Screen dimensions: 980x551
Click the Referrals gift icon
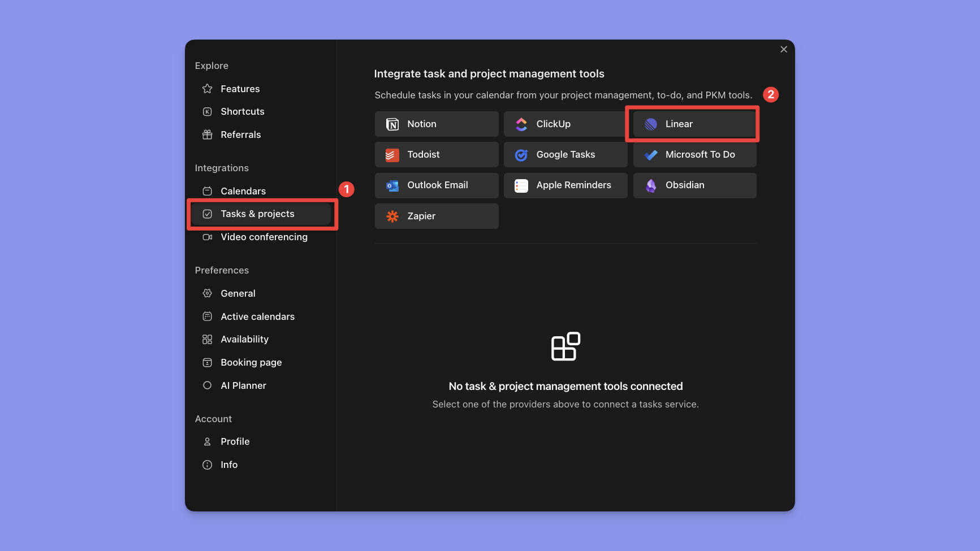[x=208, y=135]
